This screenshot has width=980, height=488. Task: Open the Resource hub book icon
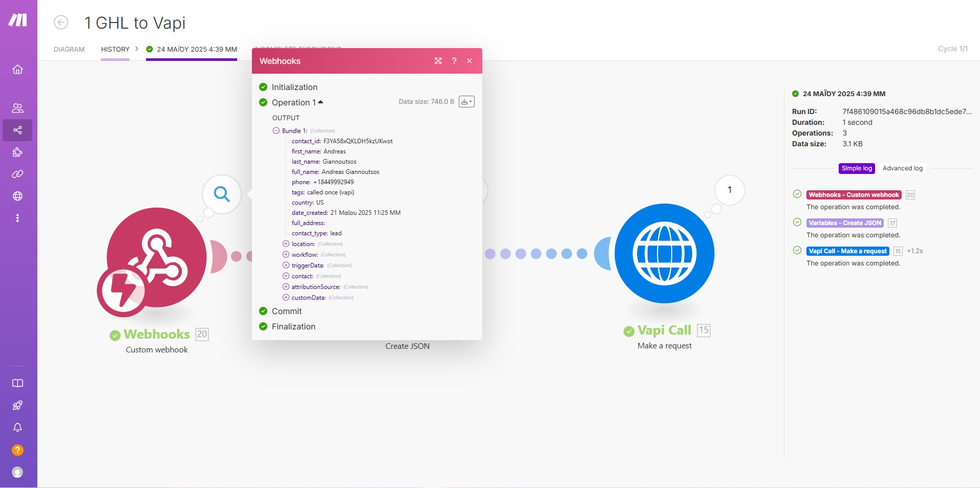[17, 384]
